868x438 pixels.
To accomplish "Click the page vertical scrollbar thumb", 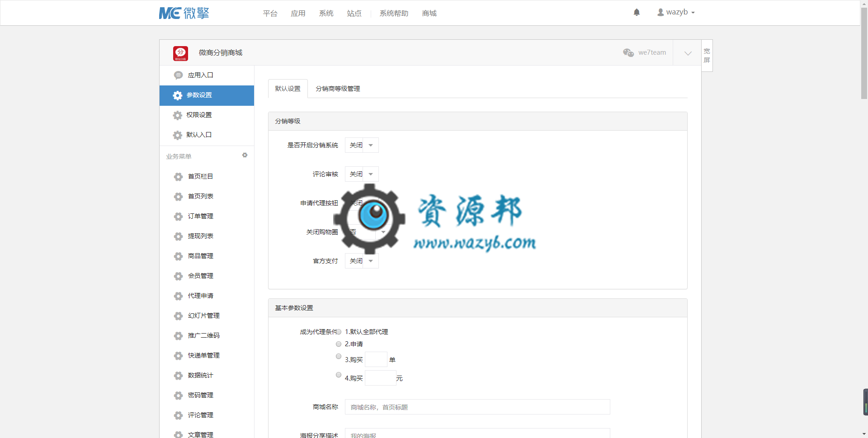I will [864, 53].
